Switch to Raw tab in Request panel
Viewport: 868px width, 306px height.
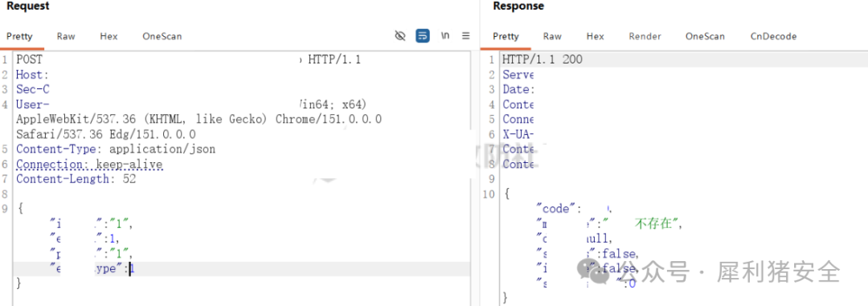coord(66,36)
